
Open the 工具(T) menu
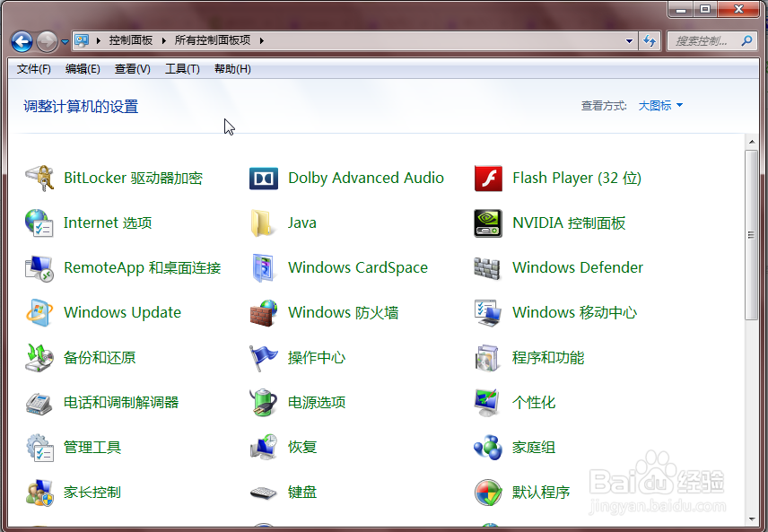pyautogui.click(x=182, y=69)
